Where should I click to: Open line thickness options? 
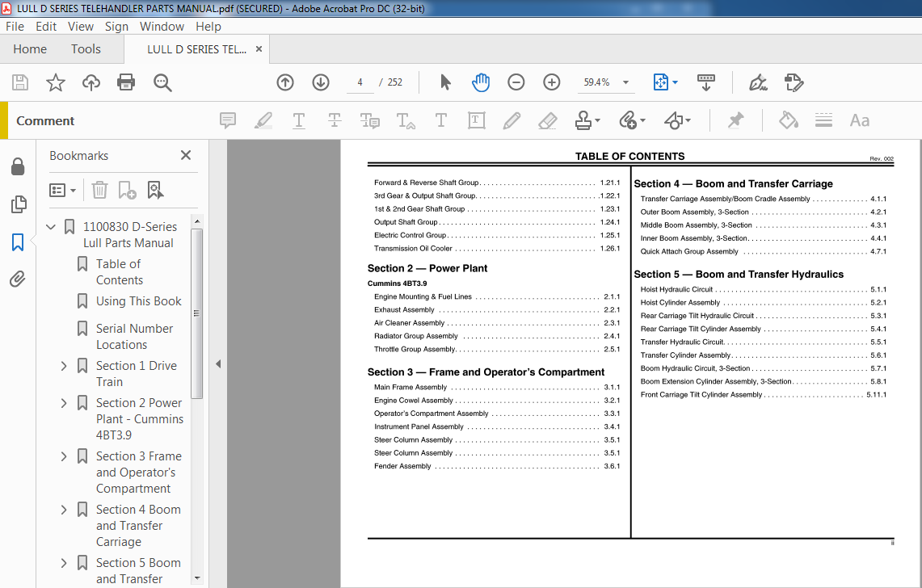click(x=823, y=120)
